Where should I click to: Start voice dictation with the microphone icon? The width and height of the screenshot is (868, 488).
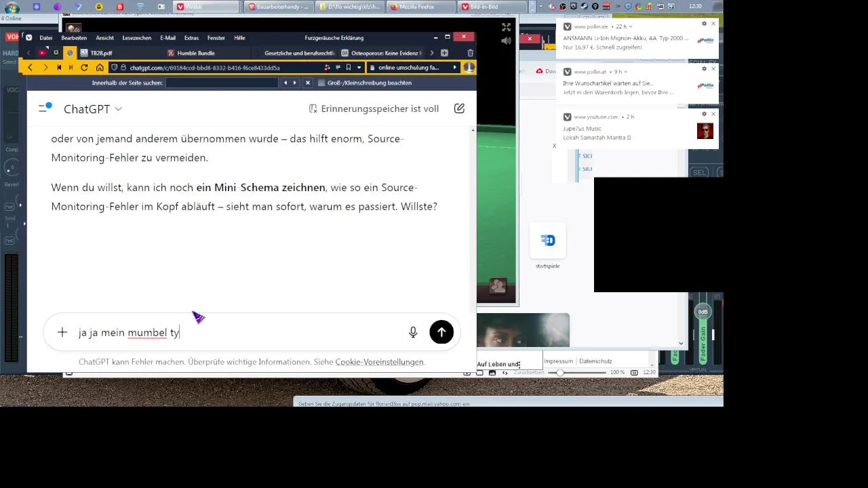[x=413, y=332]
